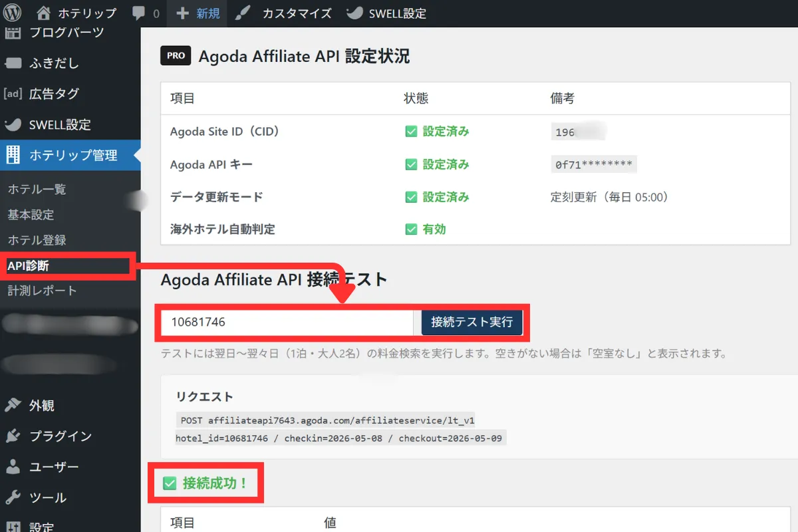Go to ホテル一覧 submenu
The width and height of the screenshot is (798, 532).
click(37, 190)
